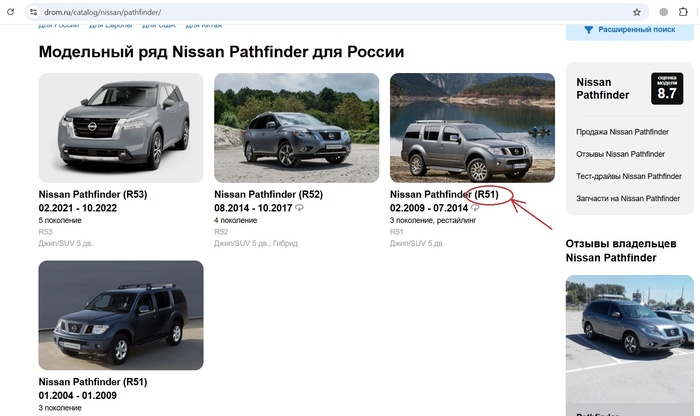Screen dimensions: 700x416
Task: Click the site info icon before URL
Action: pyautogui.click(x=32, y=12)
